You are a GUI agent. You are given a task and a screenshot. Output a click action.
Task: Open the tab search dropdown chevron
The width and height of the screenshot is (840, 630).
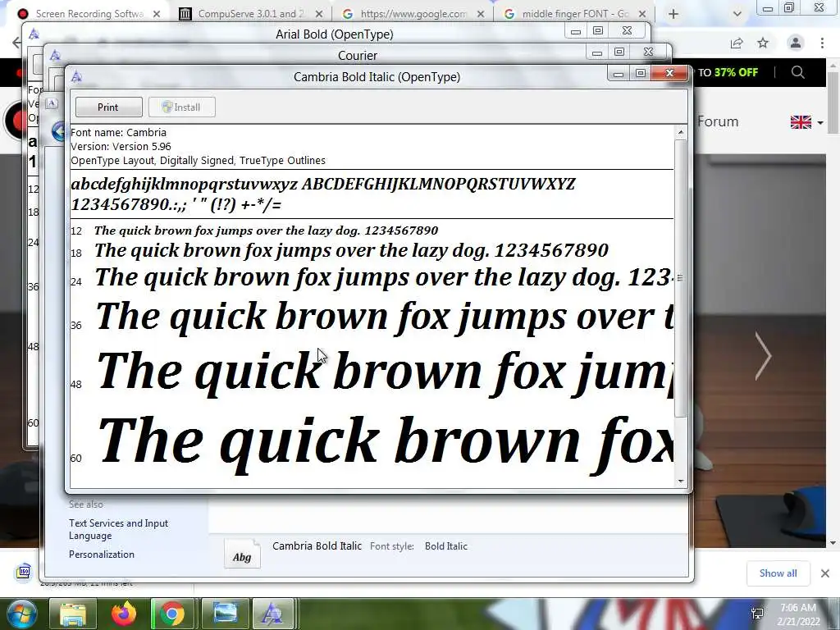click(737, 14)
